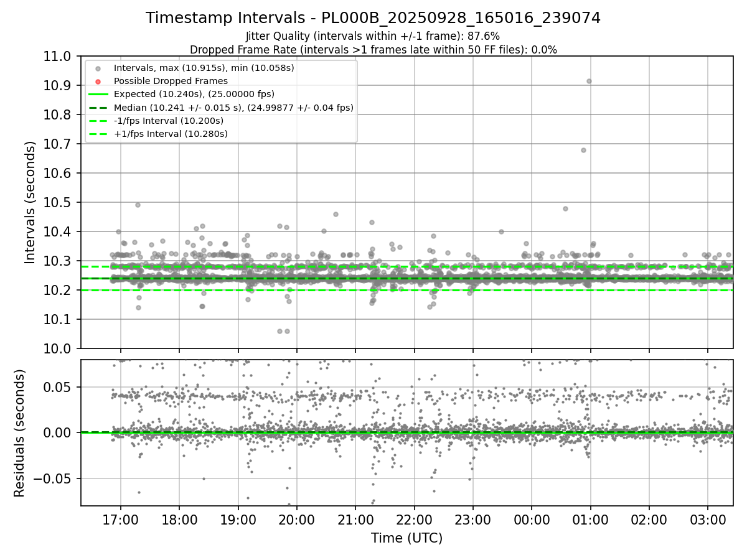Viewport: 747px width, 560px height.
Task: Click the red dot marker in legend
Action: (98, 81)
